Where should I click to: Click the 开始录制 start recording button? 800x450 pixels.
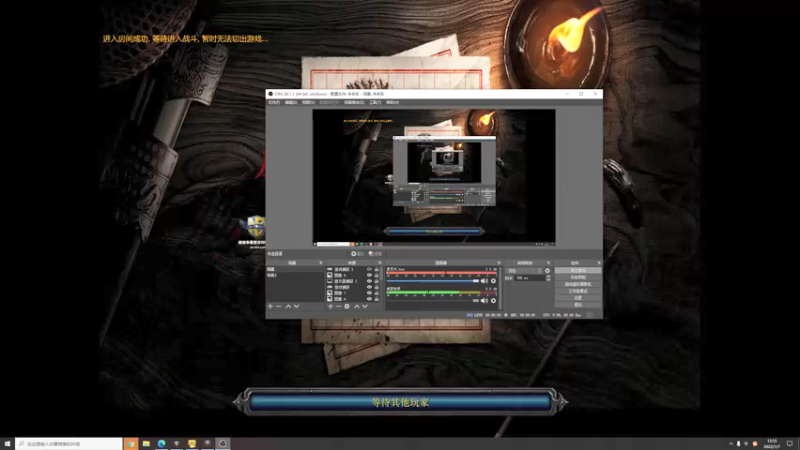click(x=578, y=277)
